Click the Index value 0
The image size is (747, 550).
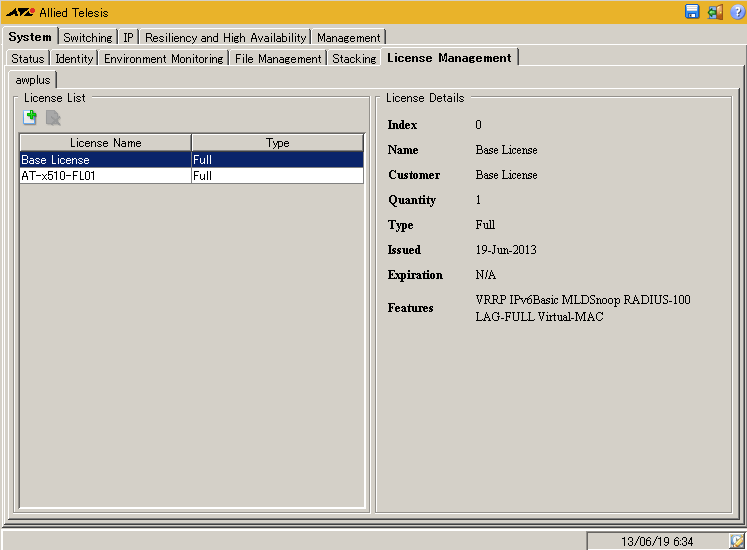click(478, 125)
